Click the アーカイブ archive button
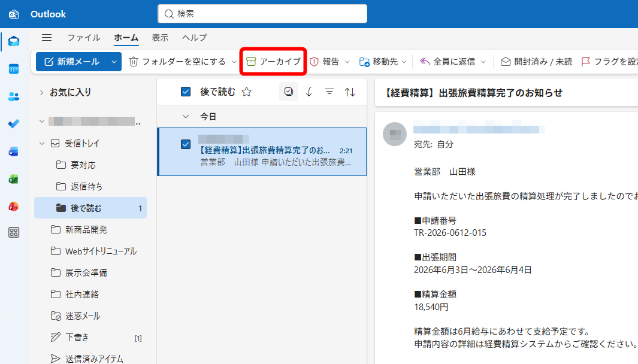Viewport: 638px width, 364px height. pos(273,62)
